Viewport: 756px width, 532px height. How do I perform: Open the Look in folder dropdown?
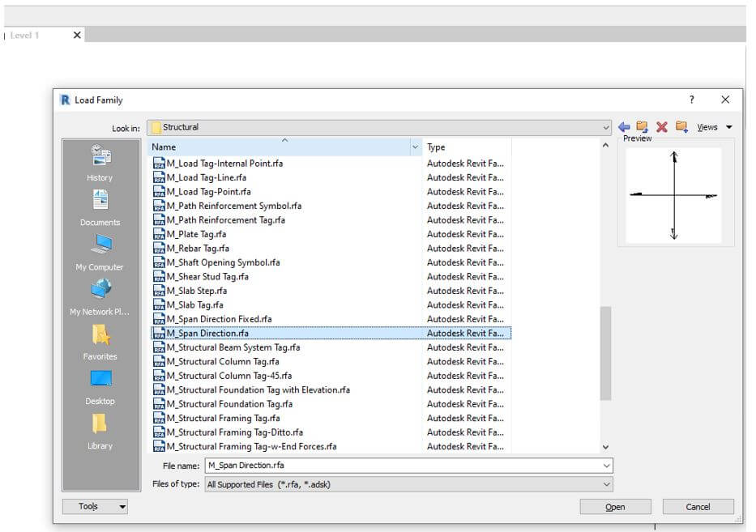click(605, 127)
